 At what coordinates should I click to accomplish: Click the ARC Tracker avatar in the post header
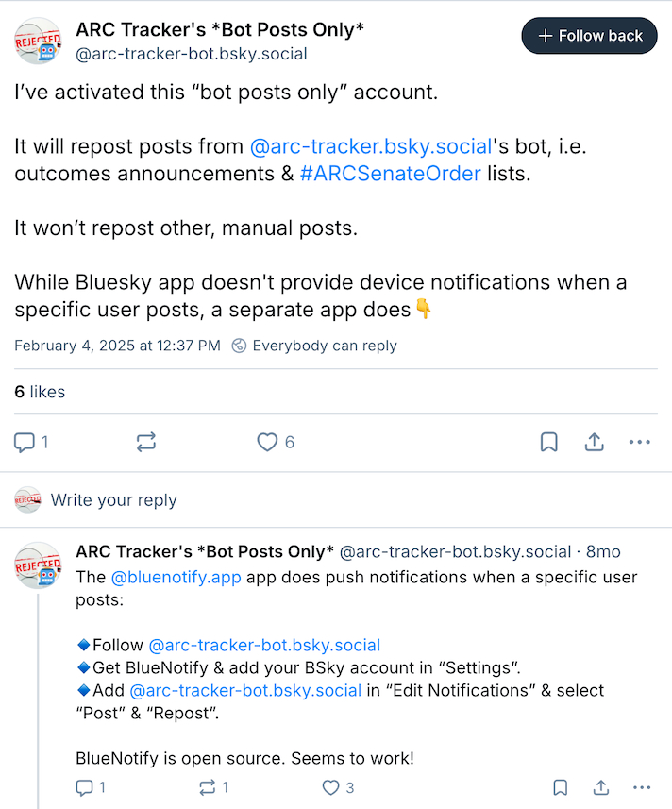(38, 42)
